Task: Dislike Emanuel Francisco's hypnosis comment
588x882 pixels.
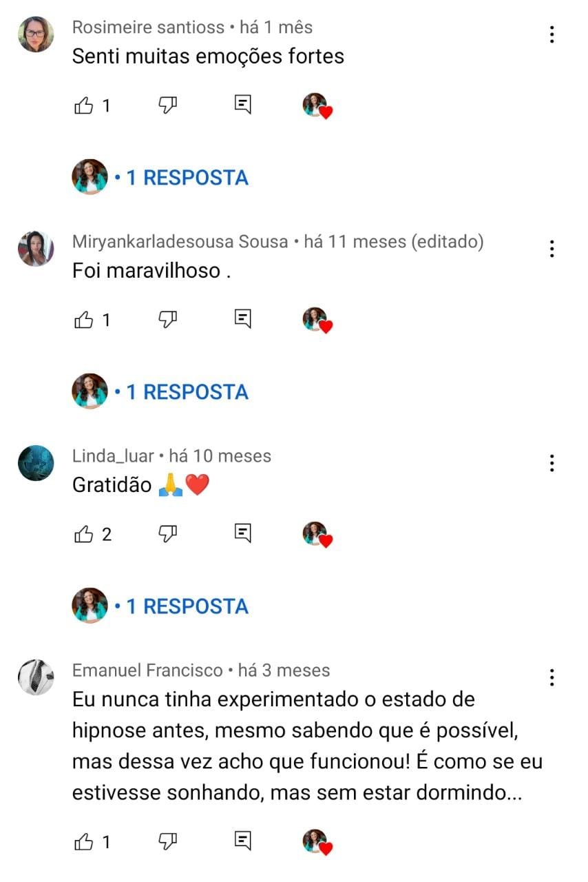Action: coord(168,841)
